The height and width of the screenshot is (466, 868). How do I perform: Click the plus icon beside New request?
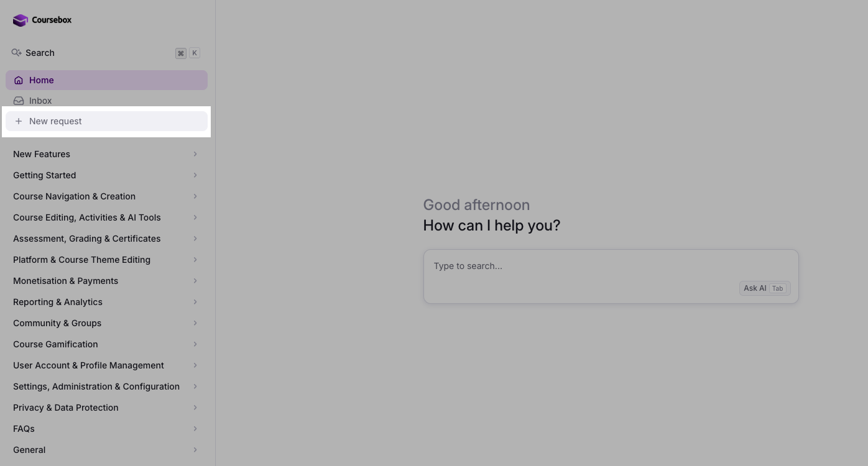19,121
